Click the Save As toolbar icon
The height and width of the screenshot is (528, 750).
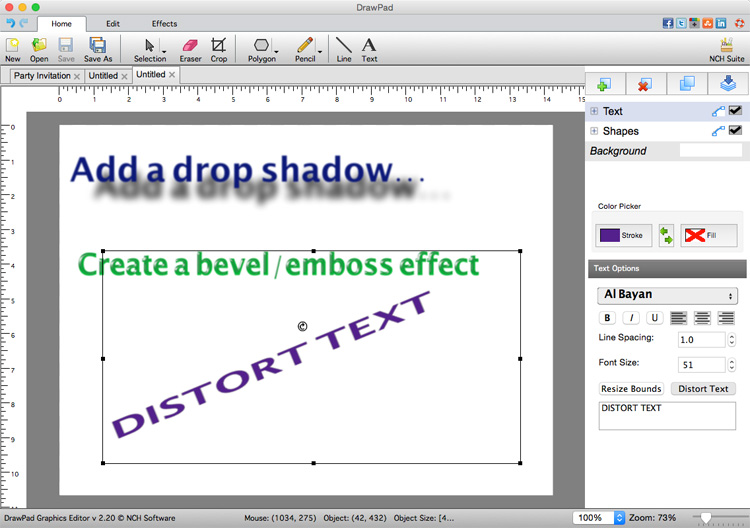coord(98,47)
